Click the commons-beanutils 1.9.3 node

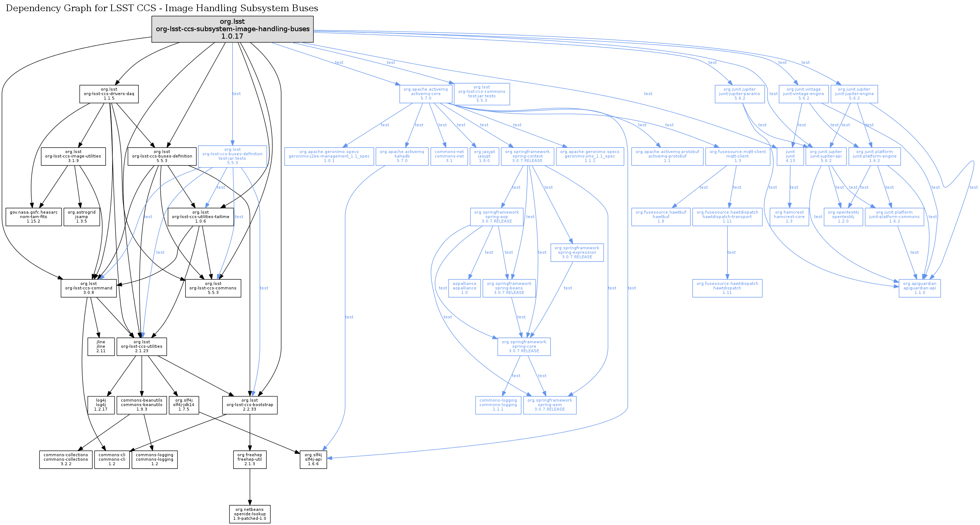[x=142, y=405]
